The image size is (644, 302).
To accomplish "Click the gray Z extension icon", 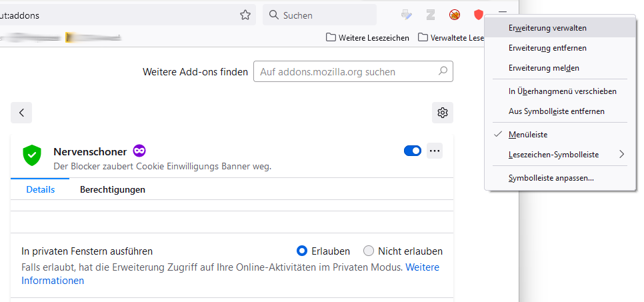I will [x=431, y=15].
